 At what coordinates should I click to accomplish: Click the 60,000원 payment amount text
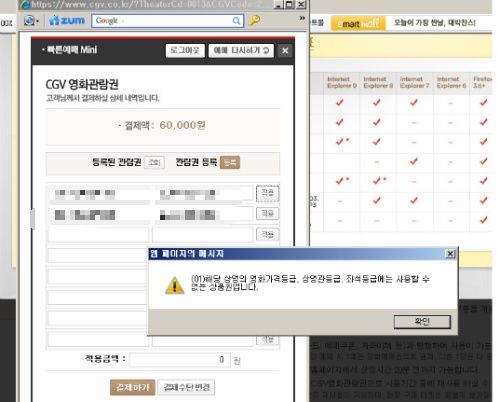pyautogui.click(x=182, y=125)
